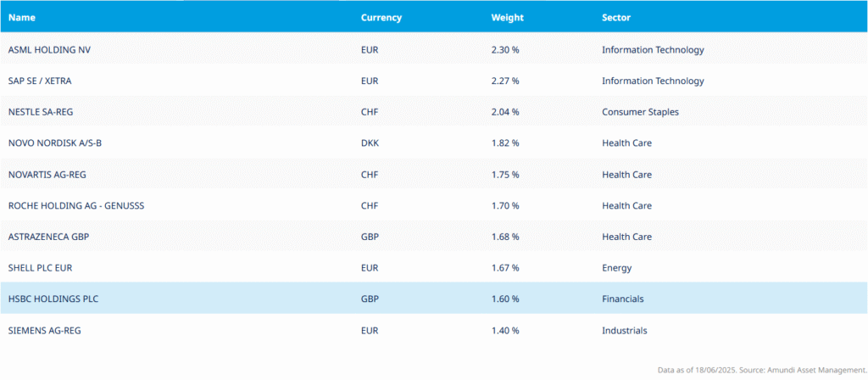Select the ASML HOLDING NV row
Image resolution: width=868 pixels, height=380 pixels.
(434, 49)
